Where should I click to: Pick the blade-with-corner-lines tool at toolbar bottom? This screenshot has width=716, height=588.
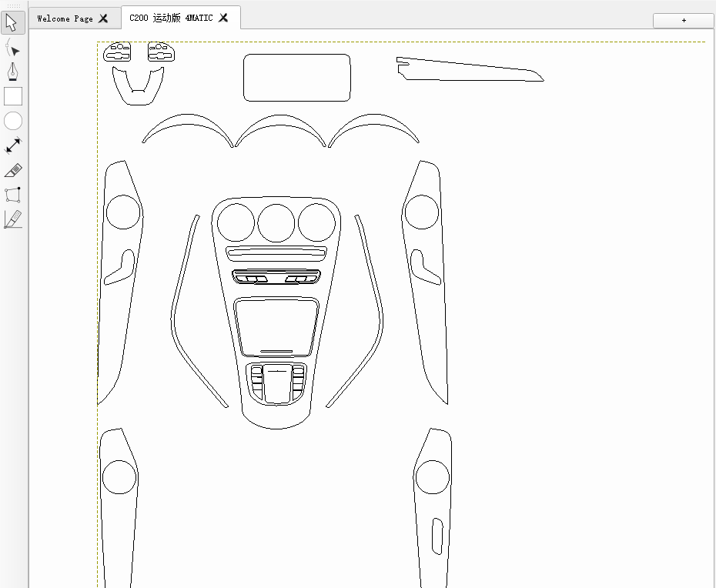13,219
